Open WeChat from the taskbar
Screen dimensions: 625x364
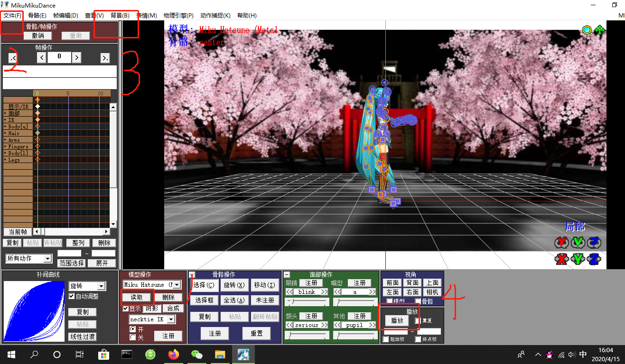click(x=196, y=354)
